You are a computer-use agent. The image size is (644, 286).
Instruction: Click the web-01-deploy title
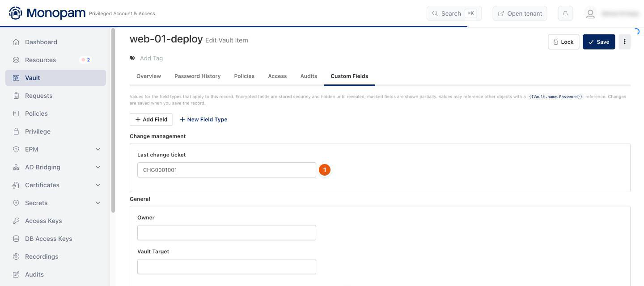166,39
